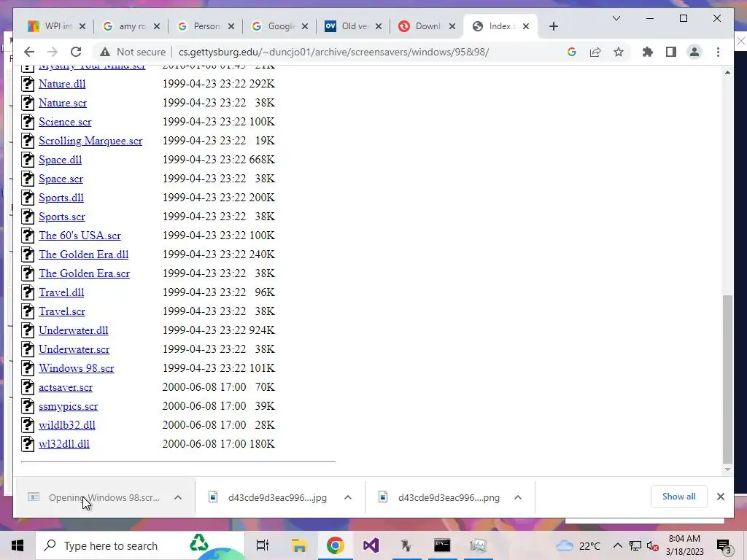Expand options for the .jpg download
The image size is (747, 560).
(348, 497)
